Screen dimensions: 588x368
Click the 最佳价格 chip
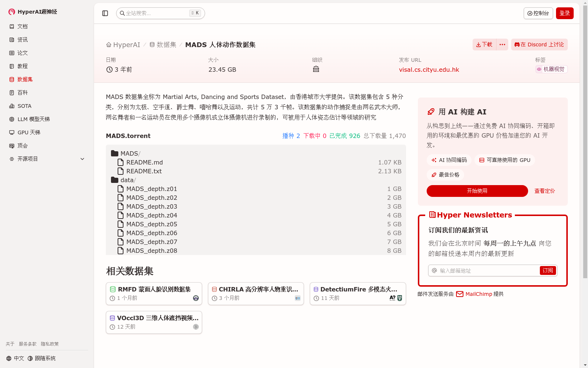pos(445,175)
